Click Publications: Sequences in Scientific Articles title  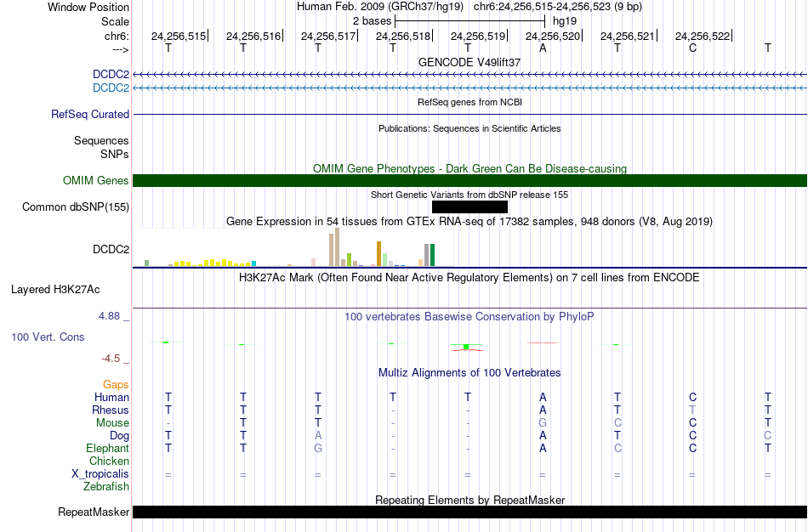[469, 128]
